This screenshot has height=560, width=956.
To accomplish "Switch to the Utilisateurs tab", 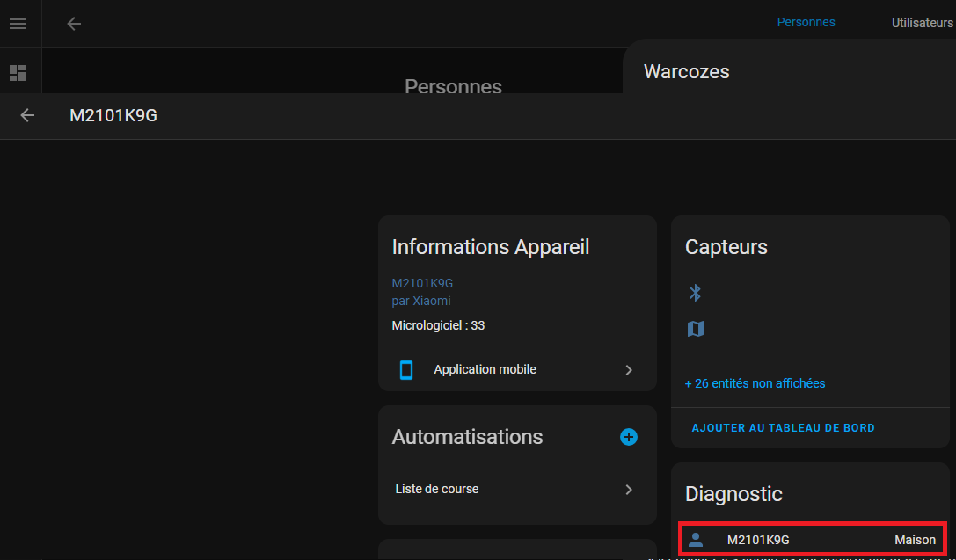I will point(922,23).
